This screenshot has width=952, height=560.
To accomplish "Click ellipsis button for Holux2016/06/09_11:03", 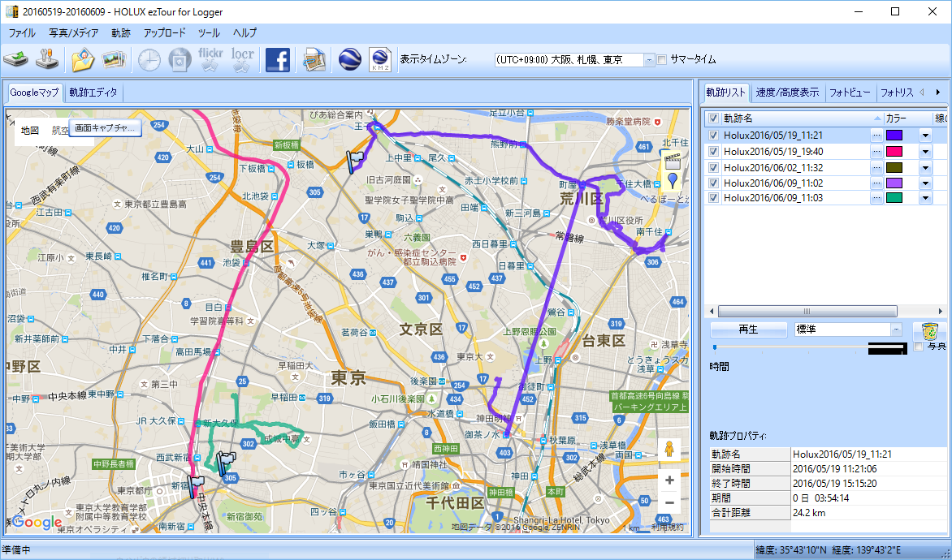I will coord(876,198).
